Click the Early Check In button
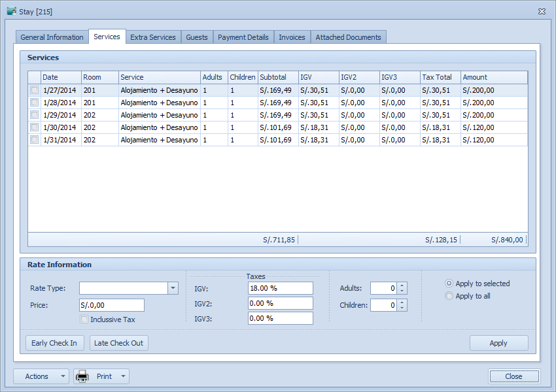The height and width of the screenshot is (392, 556). coord(54,342)
